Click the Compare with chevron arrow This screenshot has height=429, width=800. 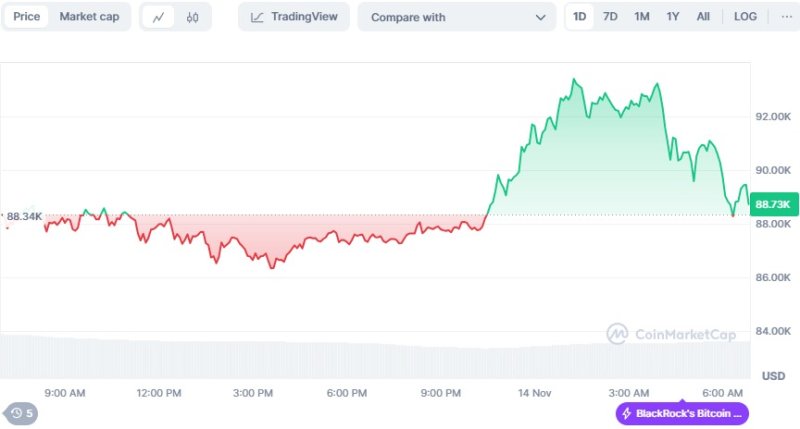coord(541,17)
